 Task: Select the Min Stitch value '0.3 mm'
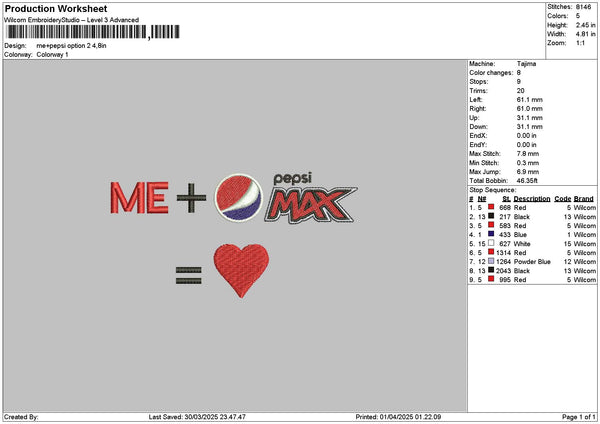pos(528,163)
